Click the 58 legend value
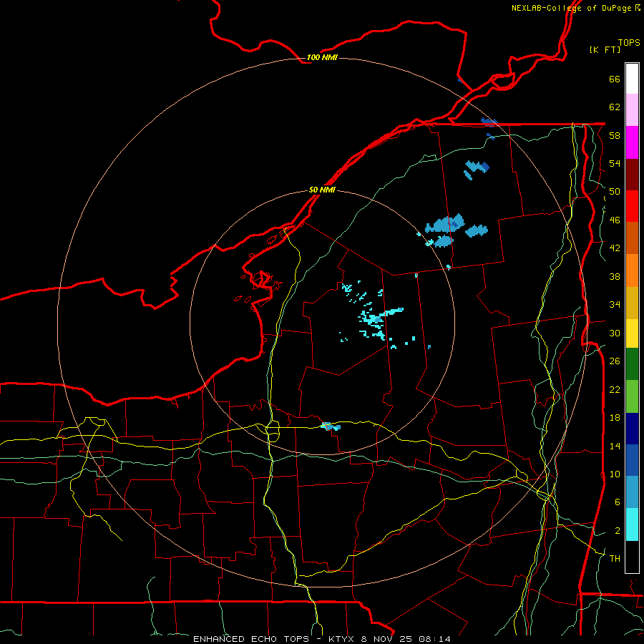The image size is (644, 644). click(615, 135)
